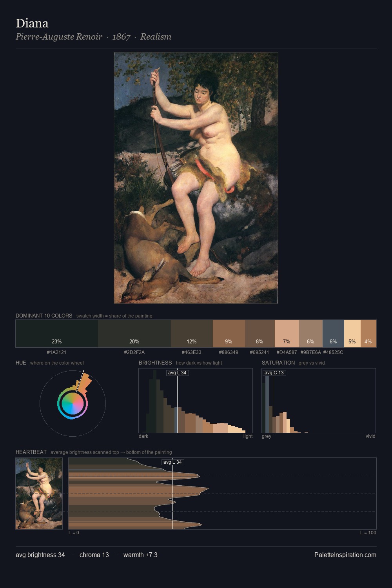392x588 pixels.
Task: Select the 5% cream swatch
Action: coord(352,334)
